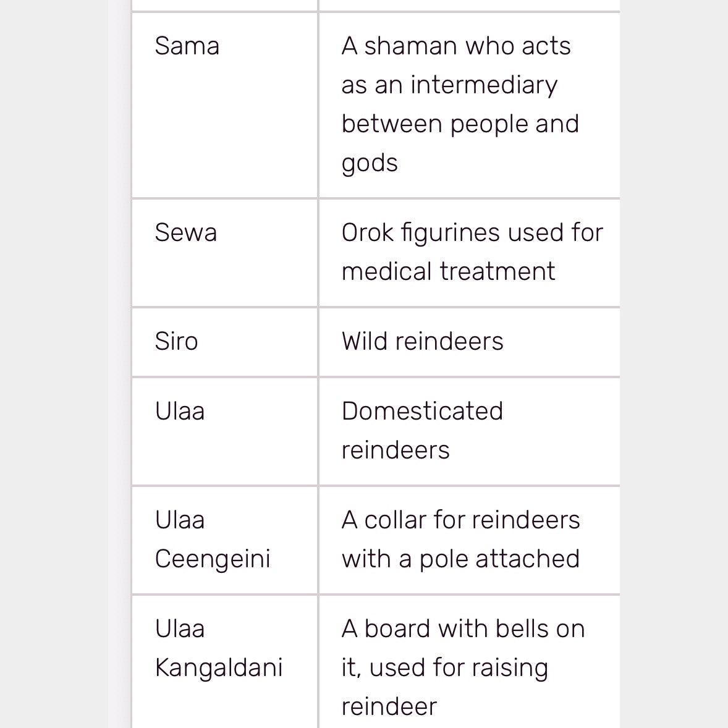Click the "Siro" term cell
The width and height of the screenshot is (728, 728).
coord(176,342)
